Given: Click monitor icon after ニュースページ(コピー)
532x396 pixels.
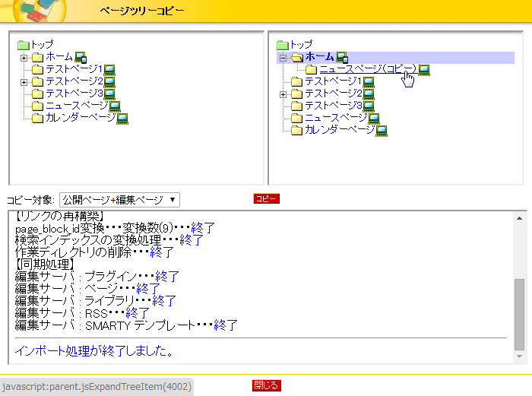Looking at the screenshot, I should tap(424, 70).
